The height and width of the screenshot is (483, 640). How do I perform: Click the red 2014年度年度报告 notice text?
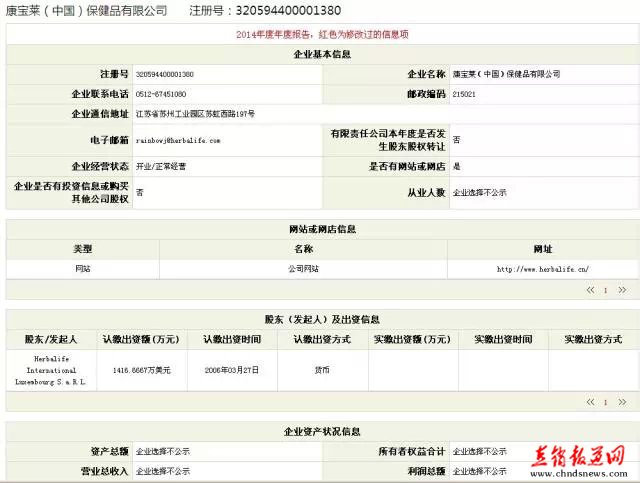pos(322,35)
